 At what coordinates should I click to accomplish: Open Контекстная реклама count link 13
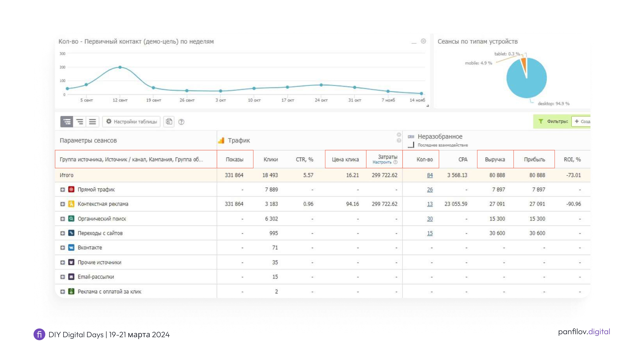click(x=430, y=204)
